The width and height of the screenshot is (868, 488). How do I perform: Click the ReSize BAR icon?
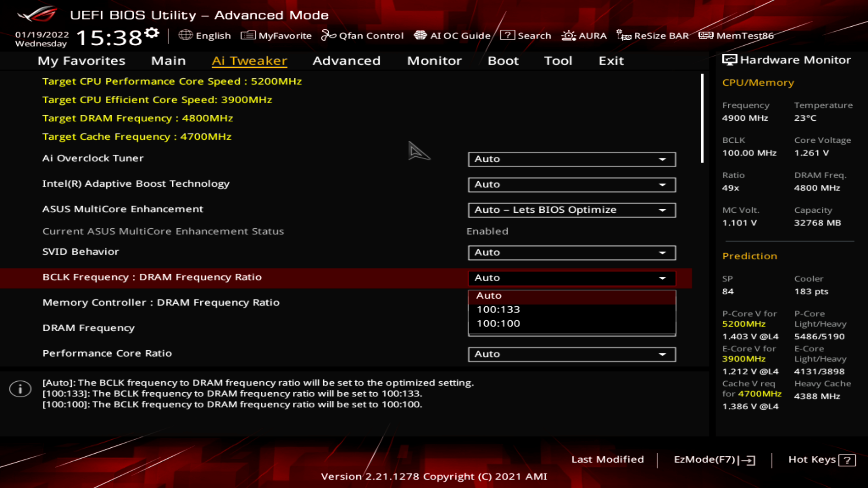tap(624, 35)
